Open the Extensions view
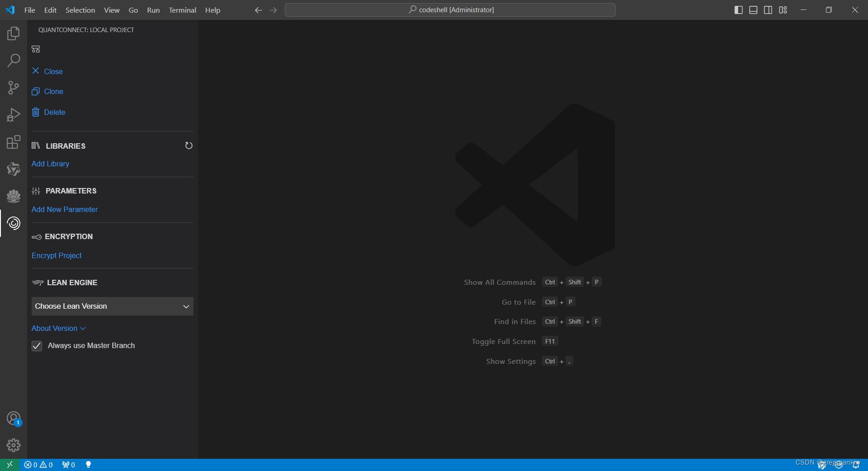 pos(14,142)
